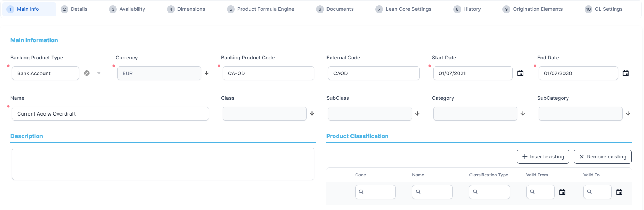Click the Name input field
This screenshot has height=210, width=644.
click(110, 114)
